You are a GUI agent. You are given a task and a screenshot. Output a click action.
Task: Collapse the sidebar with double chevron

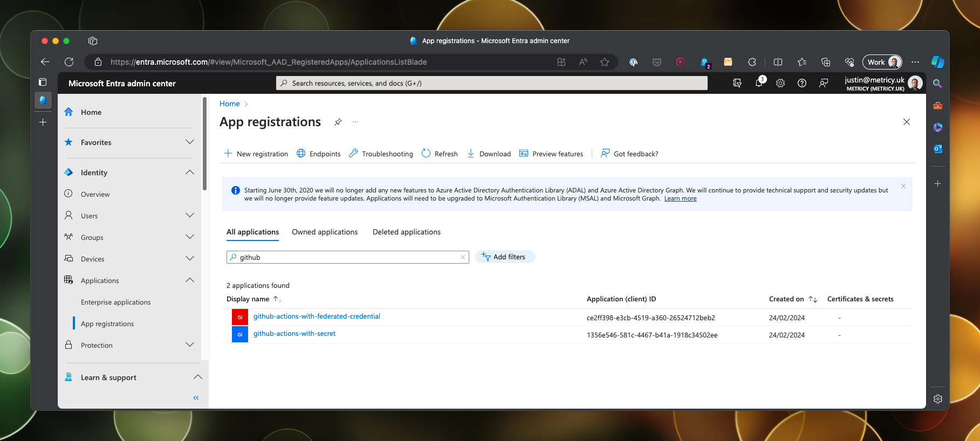point(196,398)
